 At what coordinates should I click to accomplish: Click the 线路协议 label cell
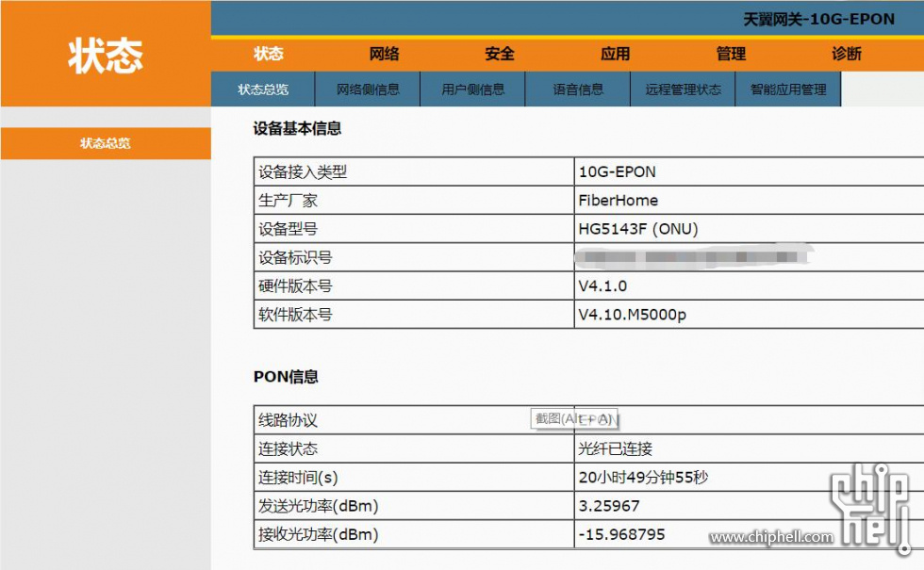pos(414,420)
